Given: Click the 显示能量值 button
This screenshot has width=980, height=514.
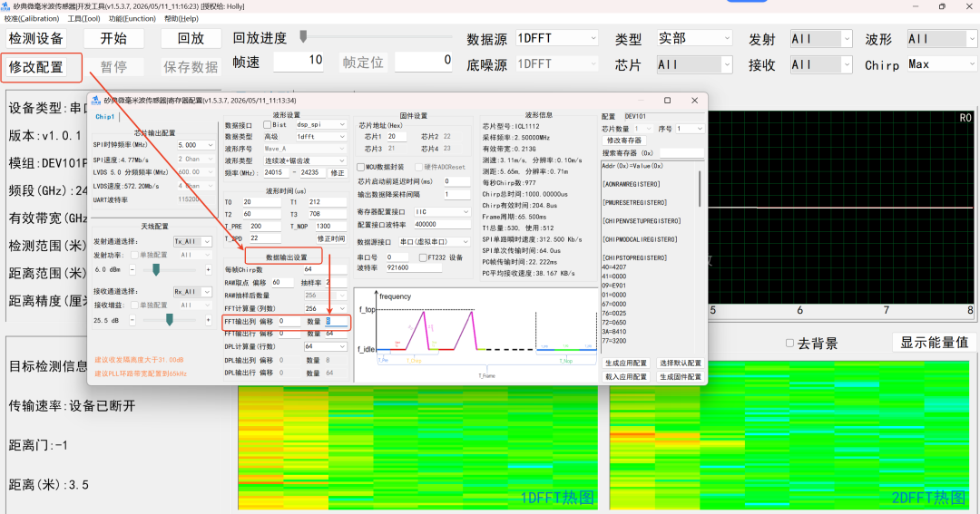Looking at the screenshot, I should [x=935, y=343].
